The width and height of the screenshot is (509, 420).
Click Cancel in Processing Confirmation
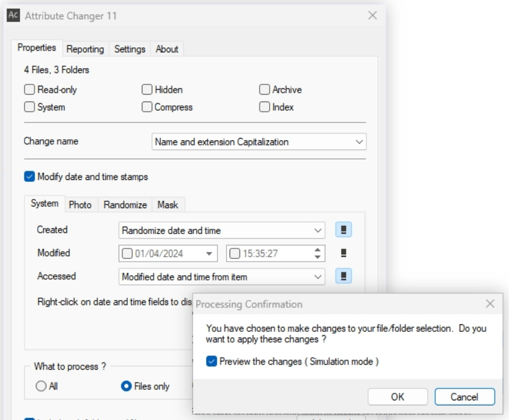[x=465, y=397]
